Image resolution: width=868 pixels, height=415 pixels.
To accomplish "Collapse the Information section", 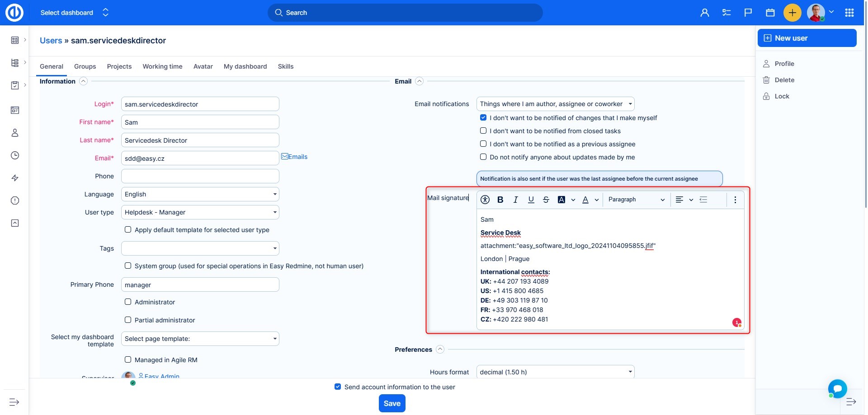I will (x=83, y=81).
